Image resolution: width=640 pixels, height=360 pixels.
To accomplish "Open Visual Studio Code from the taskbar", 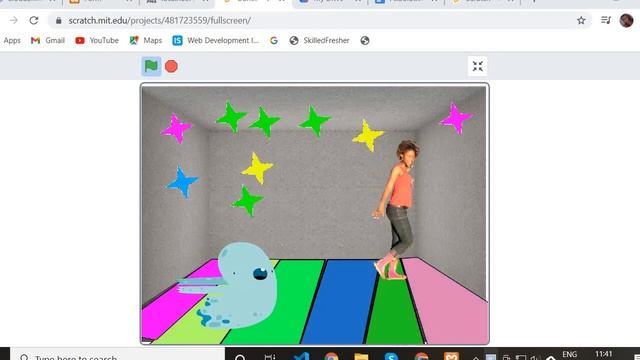I will (x=302, y=357).
